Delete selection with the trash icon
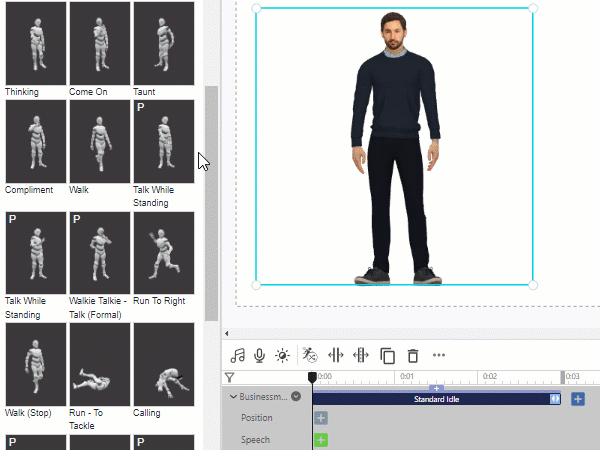Viewport: 600px width, 450px height. [x=413, y=355]
